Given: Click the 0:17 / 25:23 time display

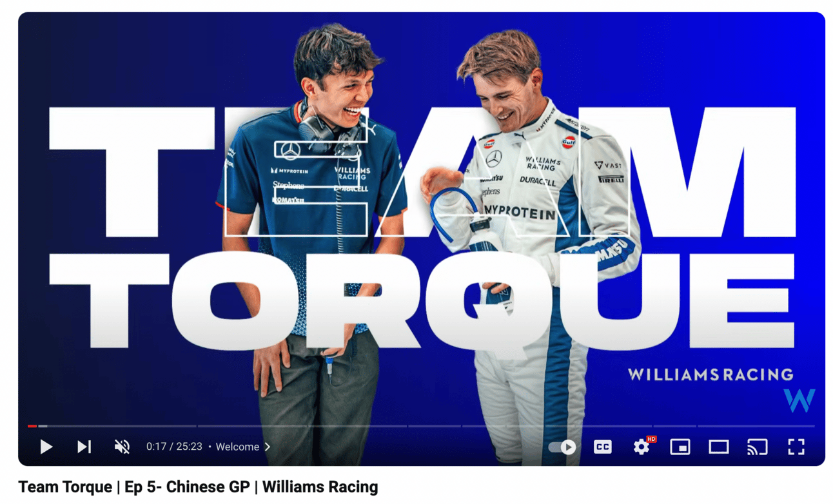Looking at the screenshot, I should [175, 447].
